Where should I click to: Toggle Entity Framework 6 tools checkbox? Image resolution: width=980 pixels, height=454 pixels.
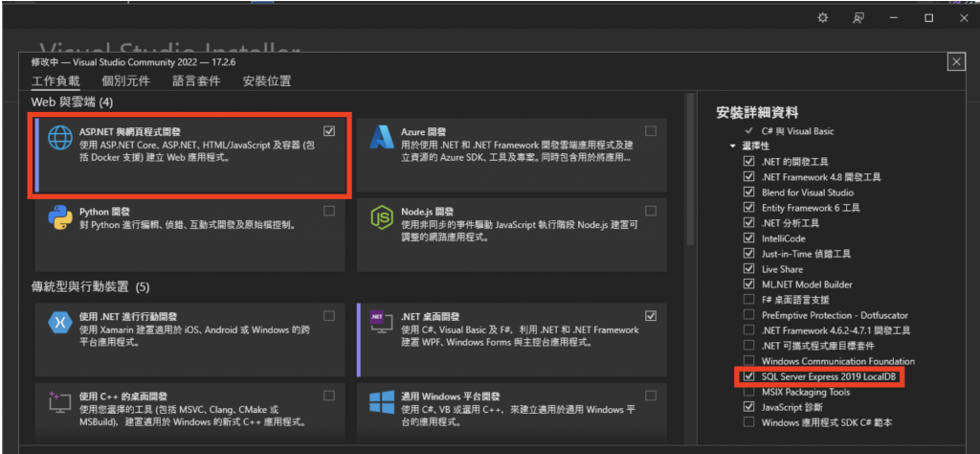click(748, 208)
